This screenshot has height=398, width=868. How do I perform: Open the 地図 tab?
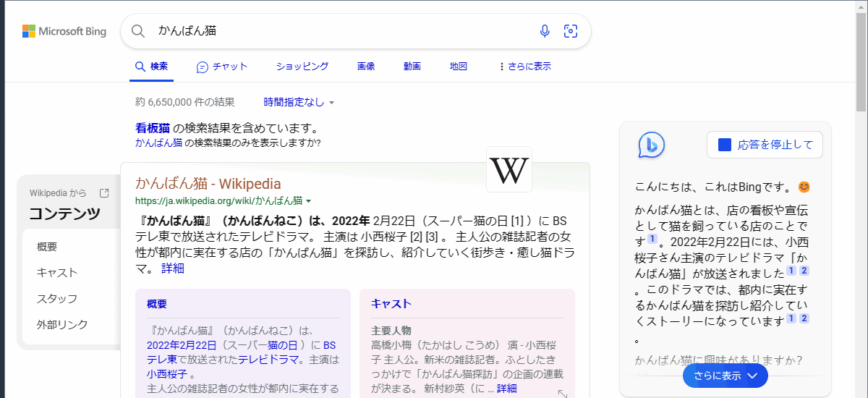pyautogui.click(x=459, y=67)
